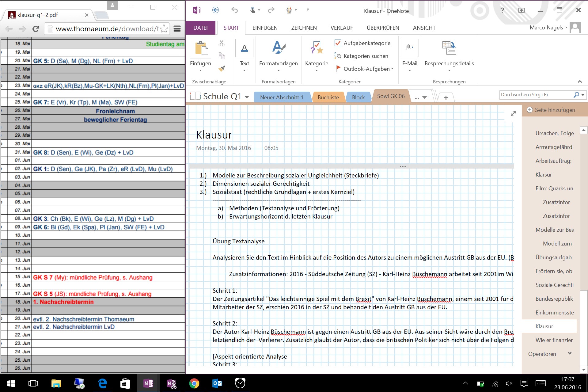Screen dimensions: 588x392
Task: Click the Durchsuchen search field
Action: (536, 95)
